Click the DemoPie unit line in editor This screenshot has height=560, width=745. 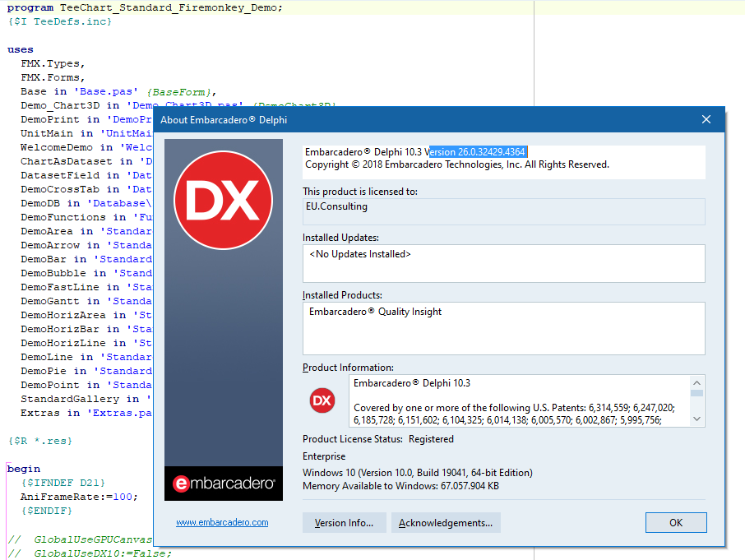tap(86, 371)
